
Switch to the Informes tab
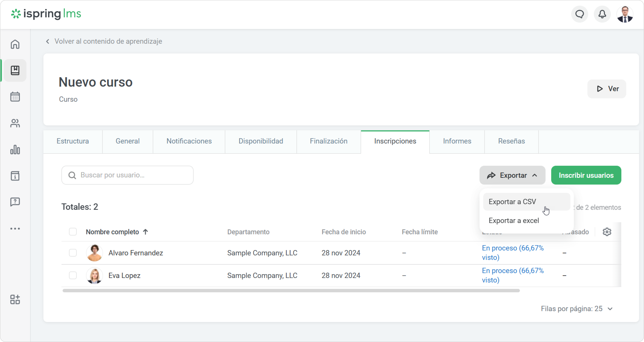tap(457, 141)
